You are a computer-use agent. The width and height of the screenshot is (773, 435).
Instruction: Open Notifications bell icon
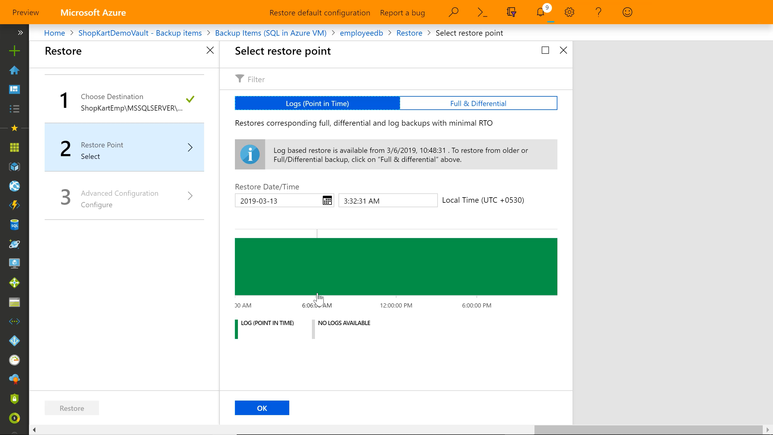click(541, 12)
